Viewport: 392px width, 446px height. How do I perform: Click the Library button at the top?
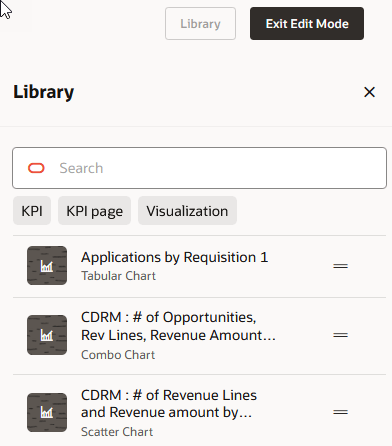(200, 24)
